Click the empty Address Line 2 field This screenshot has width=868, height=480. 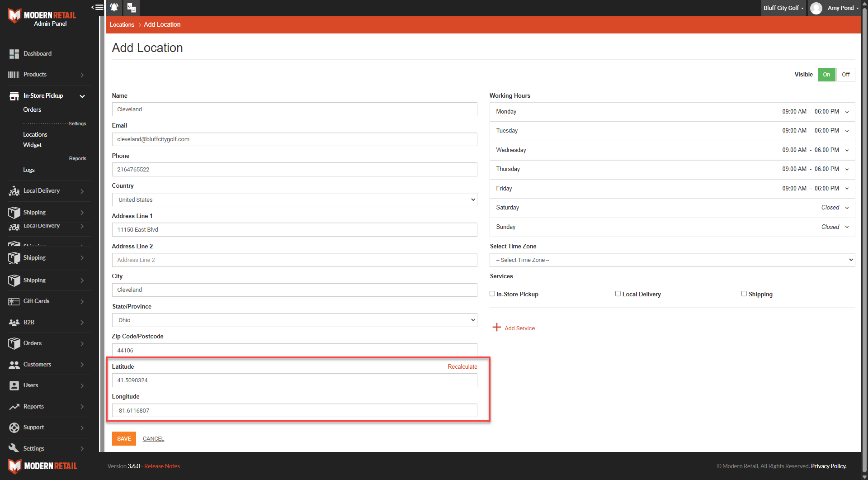(x=294, y=260)
